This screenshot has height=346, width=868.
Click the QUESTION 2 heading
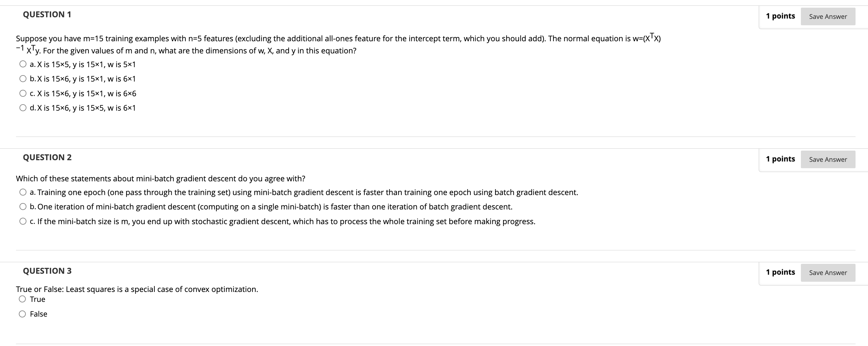(x=47, y=157)
